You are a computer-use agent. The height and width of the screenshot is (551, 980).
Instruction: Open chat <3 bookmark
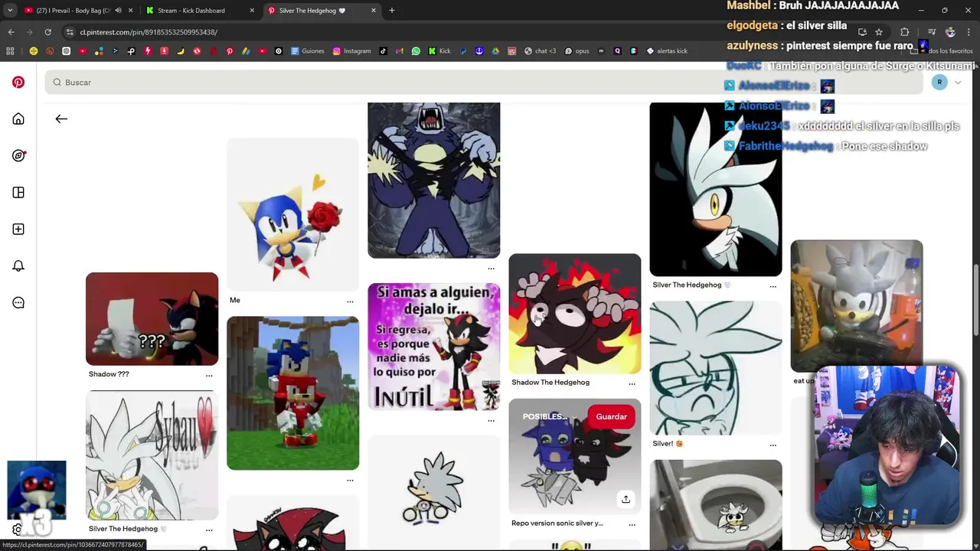[x=540, y=51]
